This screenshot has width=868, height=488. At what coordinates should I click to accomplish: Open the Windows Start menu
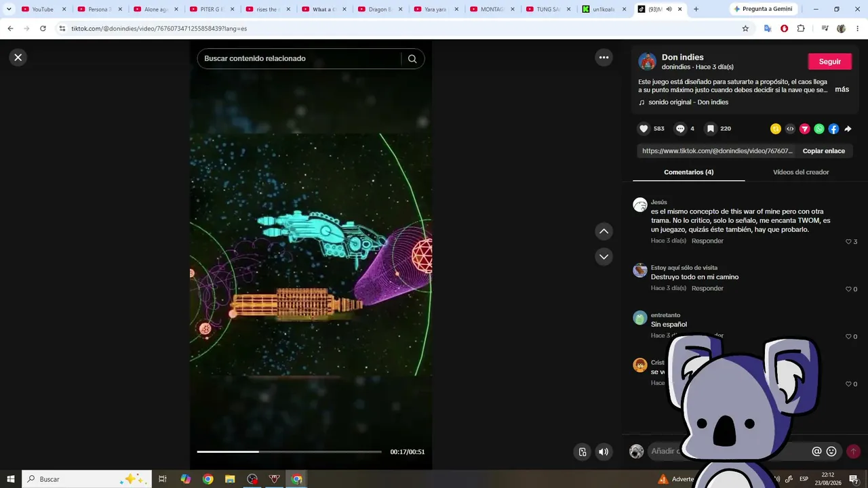pos(11,479)
